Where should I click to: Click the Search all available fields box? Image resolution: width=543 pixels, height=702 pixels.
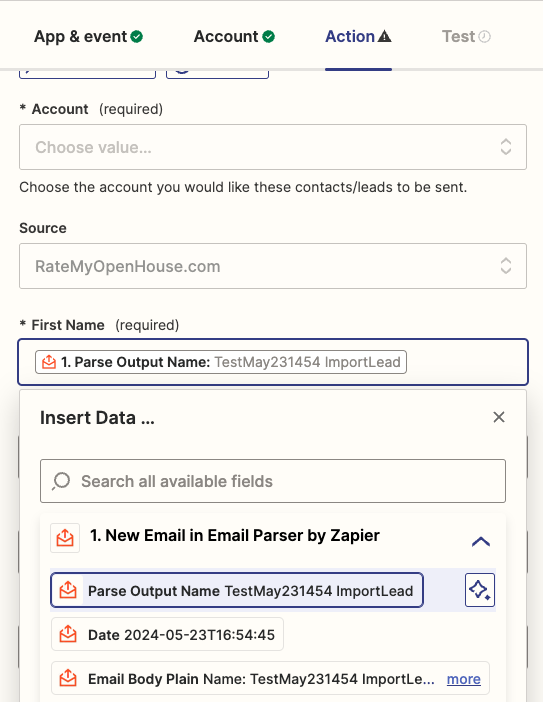(273, 481)
